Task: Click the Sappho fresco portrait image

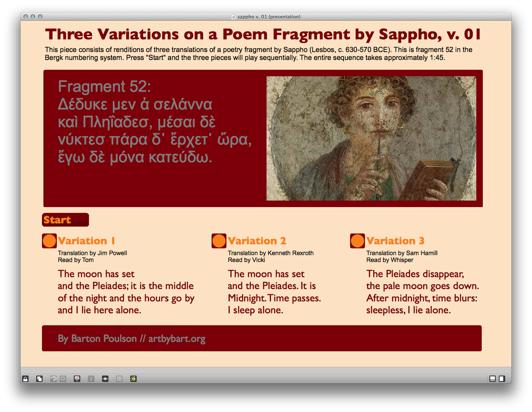Action: point(371,138)
